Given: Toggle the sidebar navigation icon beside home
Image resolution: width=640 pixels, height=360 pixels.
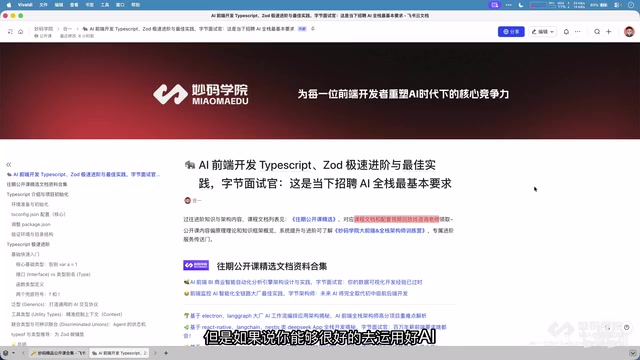Looking at the screenshot, I should click(10, 31).
